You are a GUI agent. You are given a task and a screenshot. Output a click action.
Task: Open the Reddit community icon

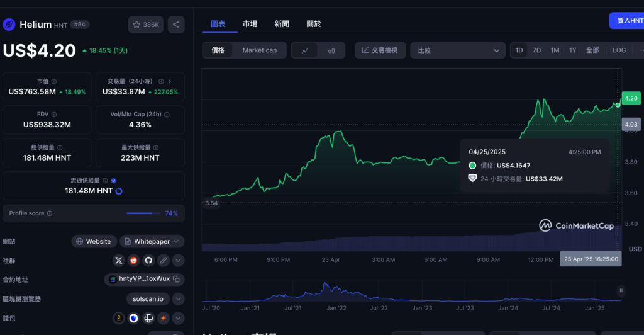[133, 260]
